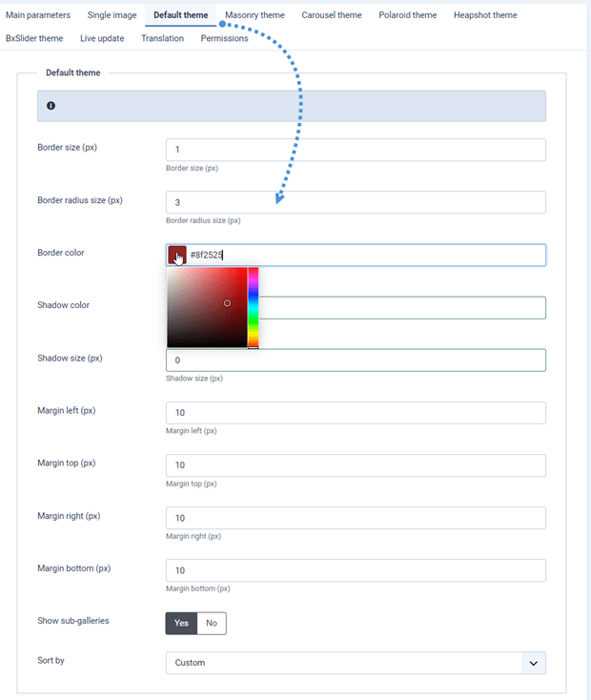Focus the Margin left input field
The height and width of the screenshot is (700, 591).
point(356,413)
